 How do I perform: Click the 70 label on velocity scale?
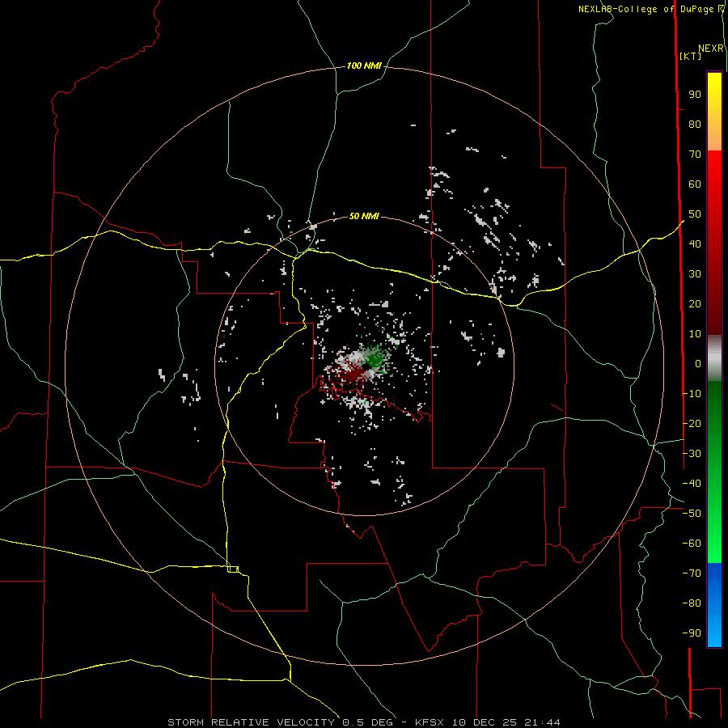pyautogui.click(x=695, y=154)
